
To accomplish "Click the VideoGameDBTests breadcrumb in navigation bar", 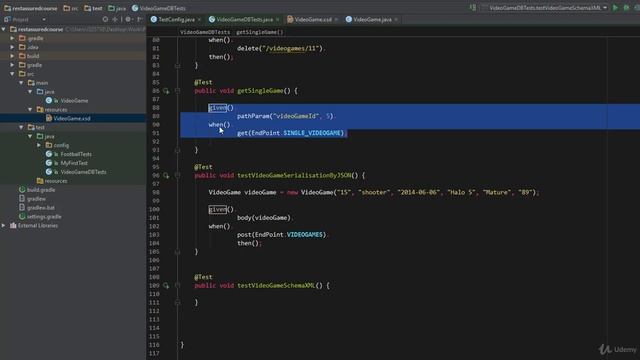I will 159,8.
